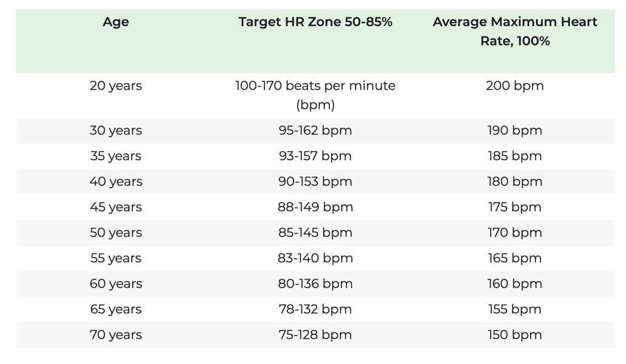Click the Age column header

(x=115, y=22)
